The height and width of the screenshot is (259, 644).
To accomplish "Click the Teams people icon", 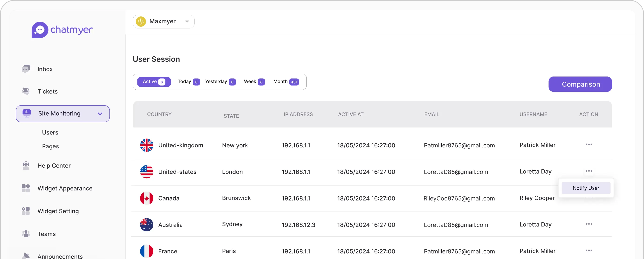I will pos(26,234).
